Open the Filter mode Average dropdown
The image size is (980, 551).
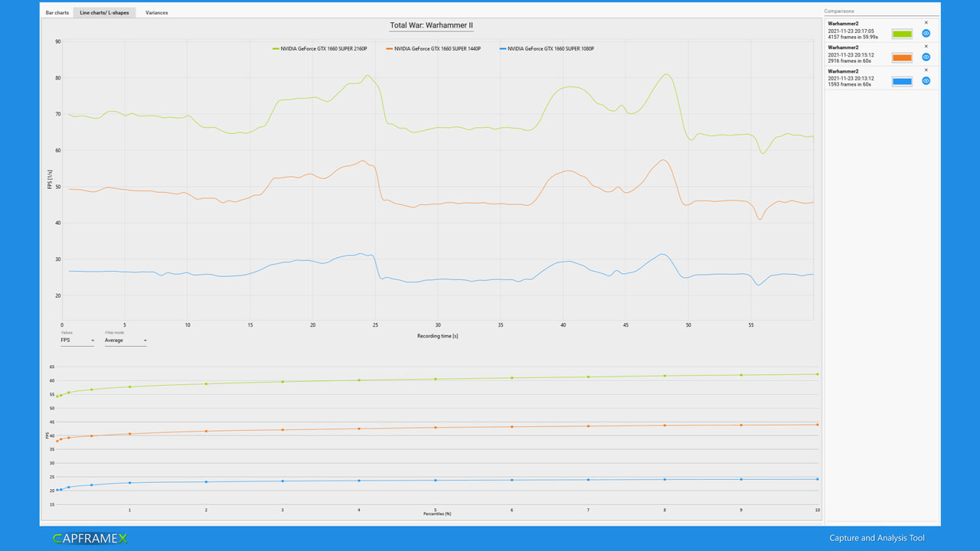(126, 341)
